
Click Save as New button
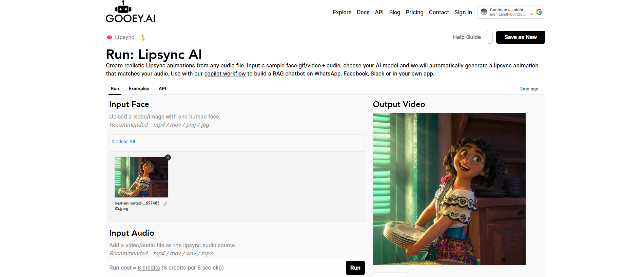(x=521, y=37)
